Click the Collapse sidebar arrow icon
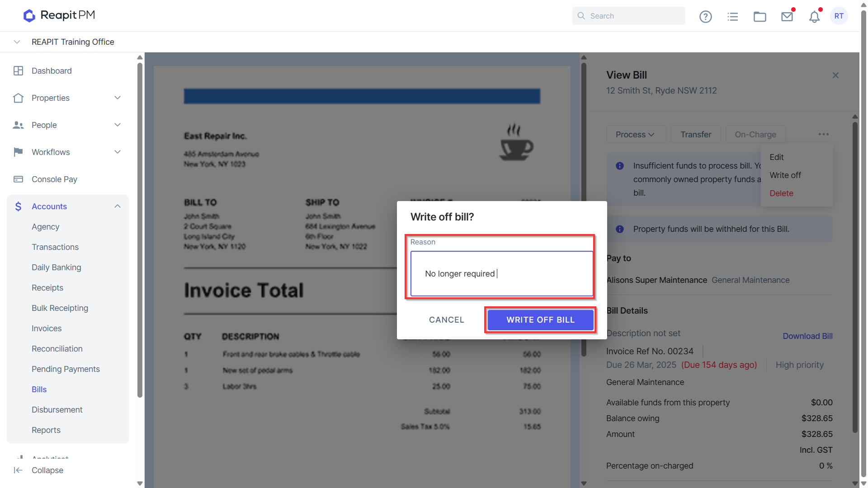Viewport: 868px width, 488px height. pos(18,470)
